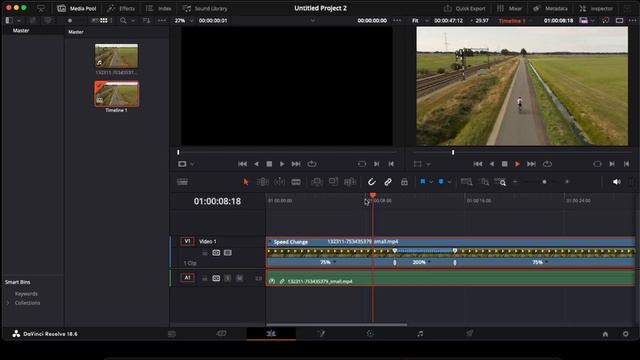Click the Replace Clip icon
The image size is (640, 360).
click(x=350, y=182)
